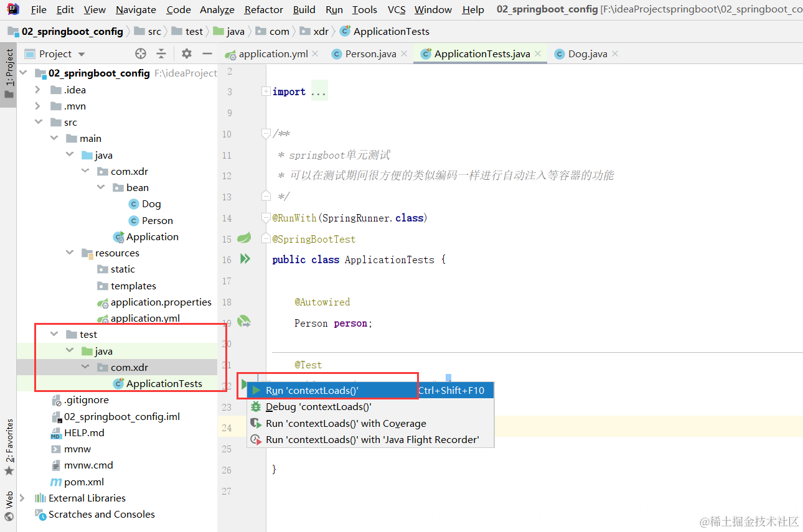Expand the .mvn folder

click(38, 106)
